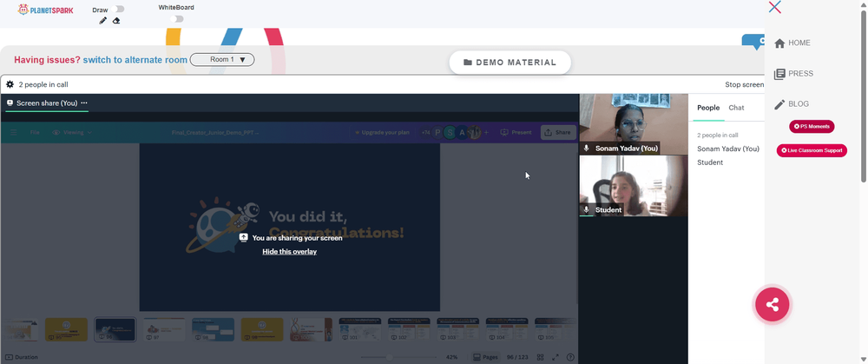Click the Student video thumbnail
868x364 pixels.
634,186
